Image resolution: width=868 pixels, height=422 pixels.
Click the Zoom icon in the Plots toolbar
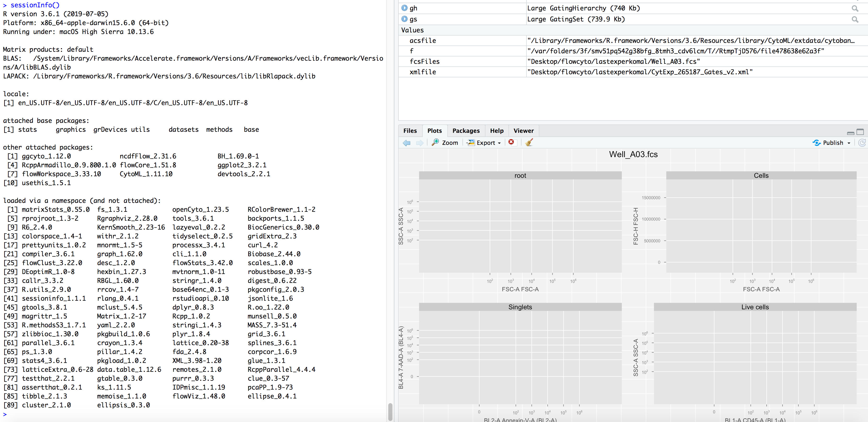pos(445,142)
